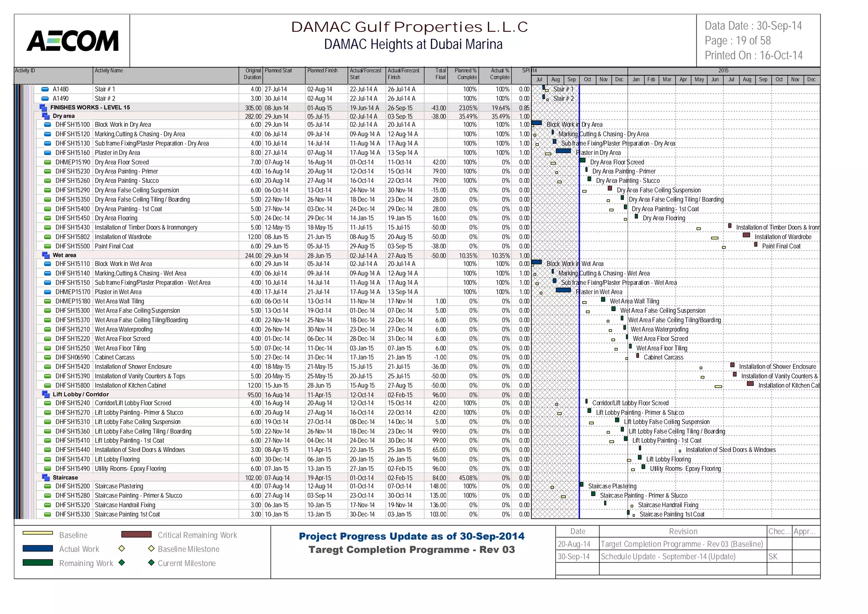Click the activity icon beside DHFSH15430
The image size is (868, 614).
[x=47, y=227]
